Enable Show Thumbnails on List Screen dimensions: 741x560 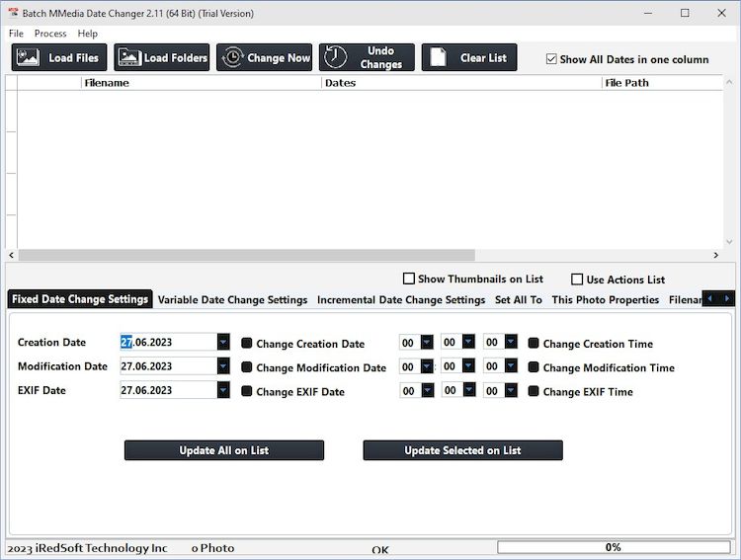click(409, 279)
